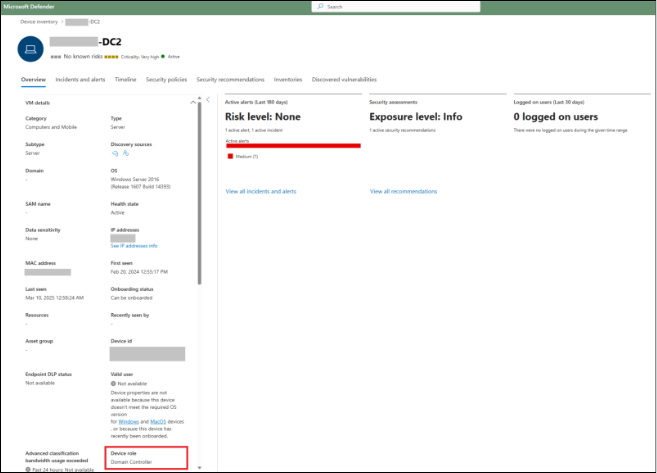The height and width of the screenshot is (473, 657).
Task: Click the search magnifier icon
Action: (x=321, y=7)
